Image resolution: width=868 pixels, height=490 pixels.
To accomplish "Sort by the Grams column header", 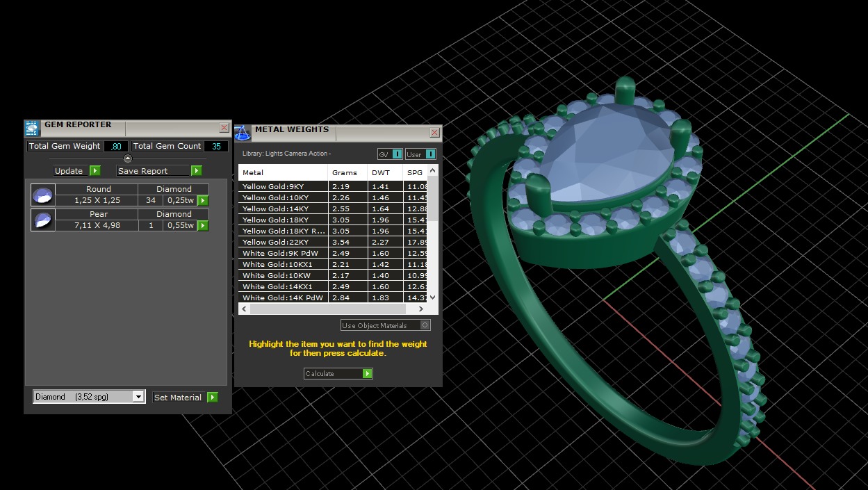I will click(347, 172).
